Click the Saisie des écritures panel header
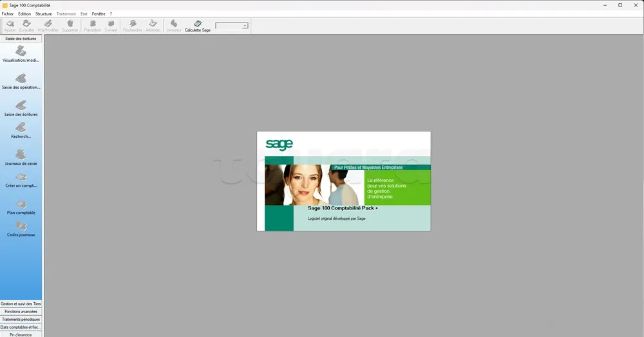 (21, 39)
